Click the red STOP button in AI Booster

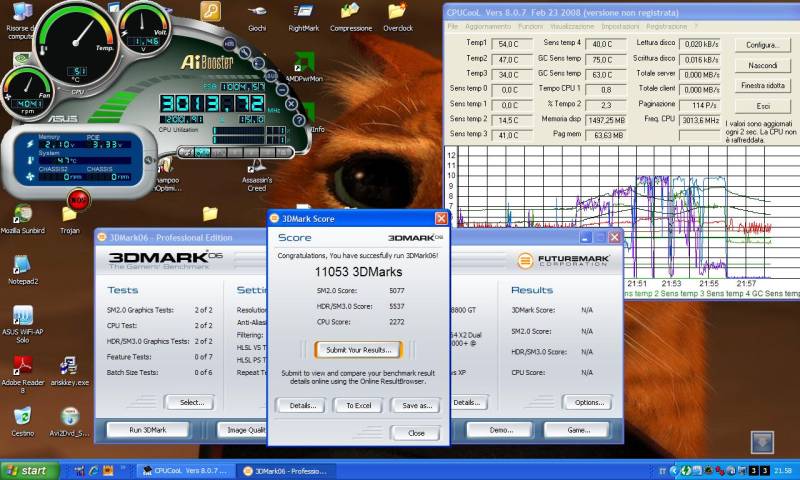78,199
